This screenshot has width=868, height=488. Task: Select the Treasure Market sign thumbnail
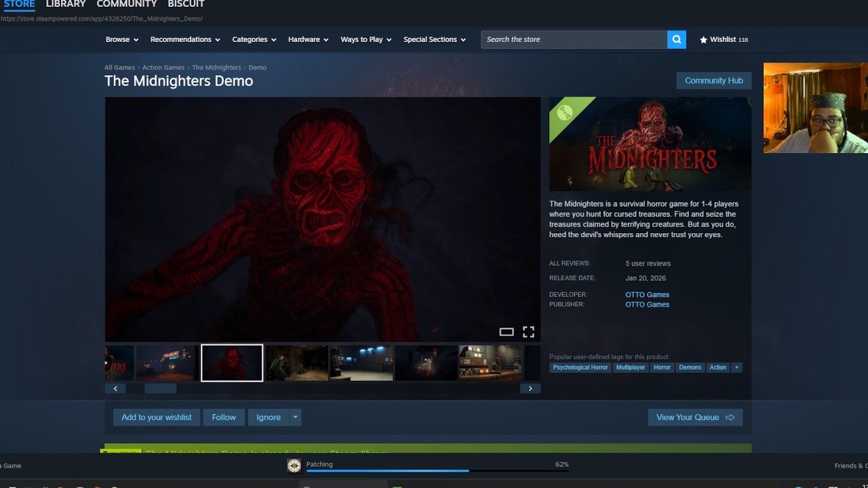pyautogui.click(x=167, y=363)
